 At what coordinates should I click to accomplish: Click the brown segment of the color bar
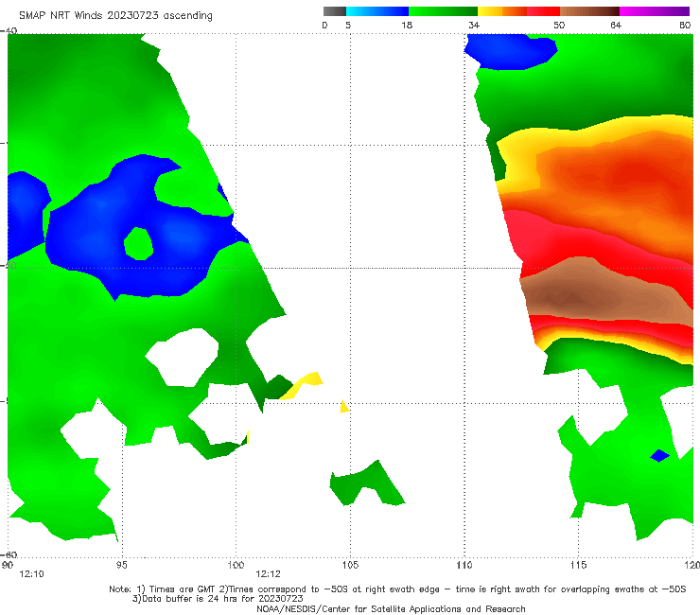[x=589, y=11]
